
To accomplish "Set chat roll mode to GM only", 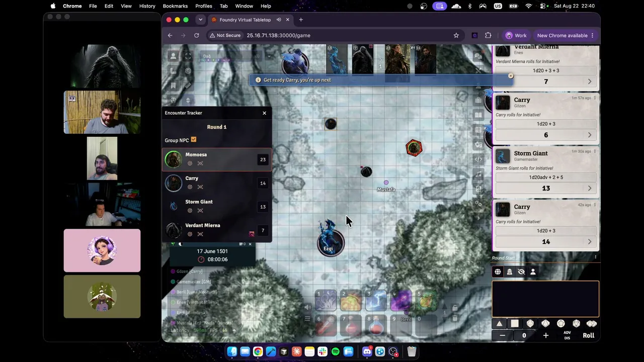I will click(510, 272).
